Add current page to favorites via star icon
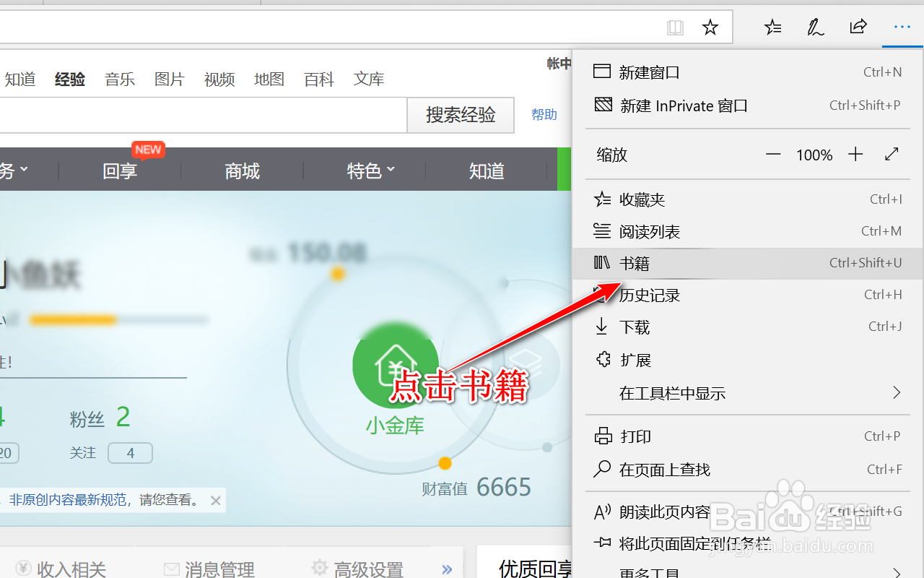The height and width of the screenshot is (578, 924). [x=710, y=27]
